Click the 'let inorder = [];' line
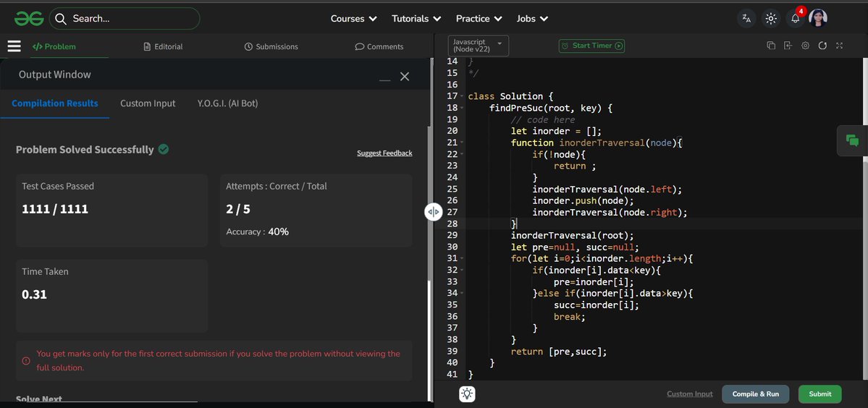This screenshot has height=408, width=868. click(556, 131)
